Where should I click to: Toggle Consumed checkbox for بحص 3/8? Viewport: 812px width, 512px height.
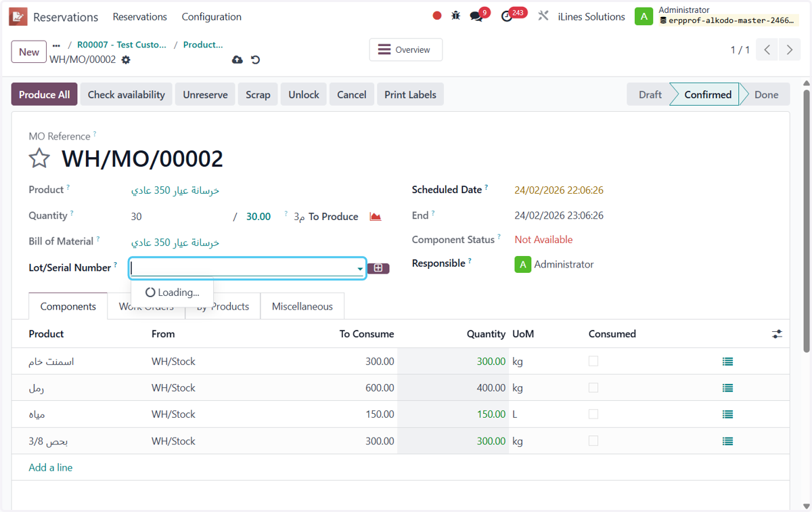pyautogui.click(x=593, y=440)
